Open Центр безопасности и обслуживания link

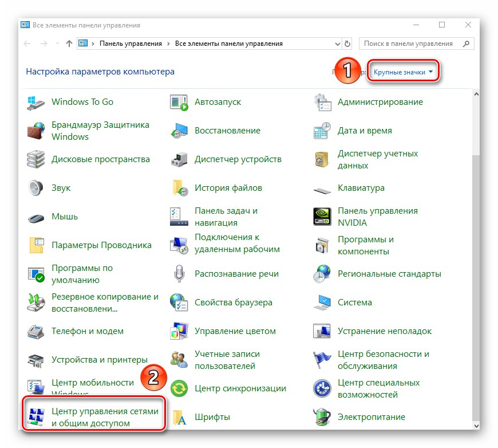[x=384, y=360]
